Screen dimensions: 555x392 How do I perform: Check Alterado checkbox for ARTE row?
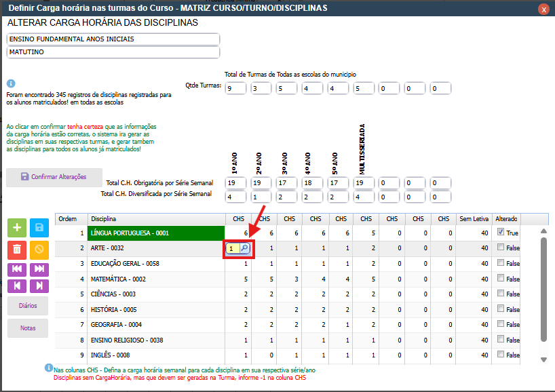500,248
